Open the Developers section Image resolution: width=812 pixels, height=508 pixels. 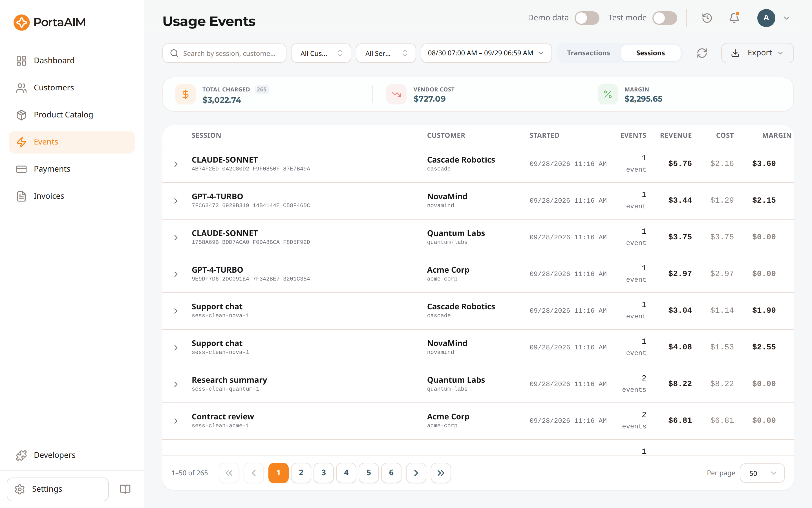tap(72, 455)
